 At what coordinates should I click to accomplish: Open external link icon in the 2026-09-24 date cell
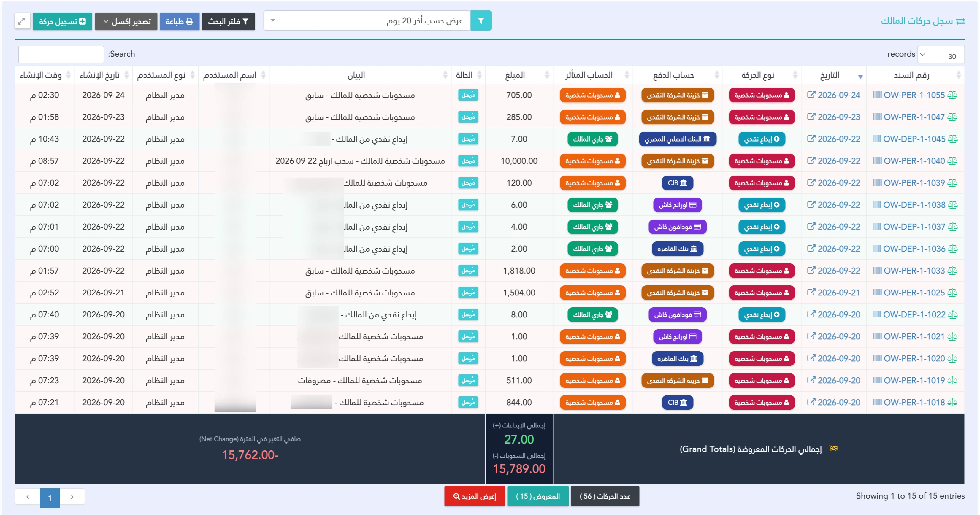point(811,95)
